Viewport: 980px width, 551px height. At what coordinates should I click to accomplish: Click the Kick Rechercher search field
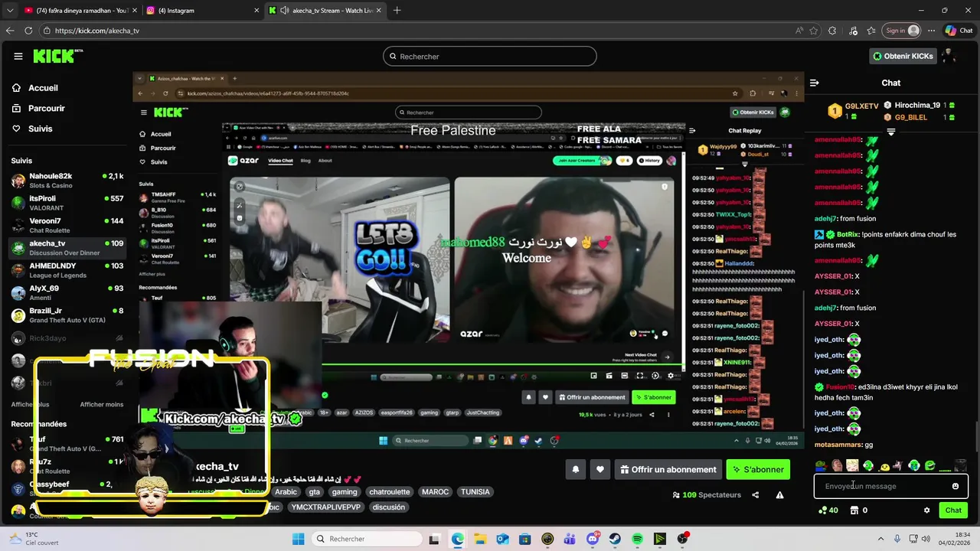490,56
